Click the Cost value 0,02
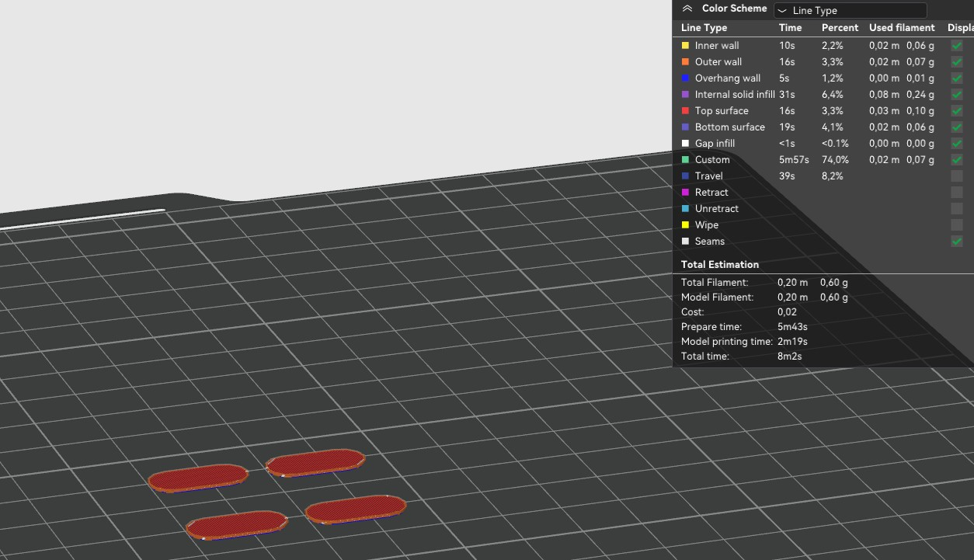Viewport: 974px width, 560px height. [x=787, y=312]
